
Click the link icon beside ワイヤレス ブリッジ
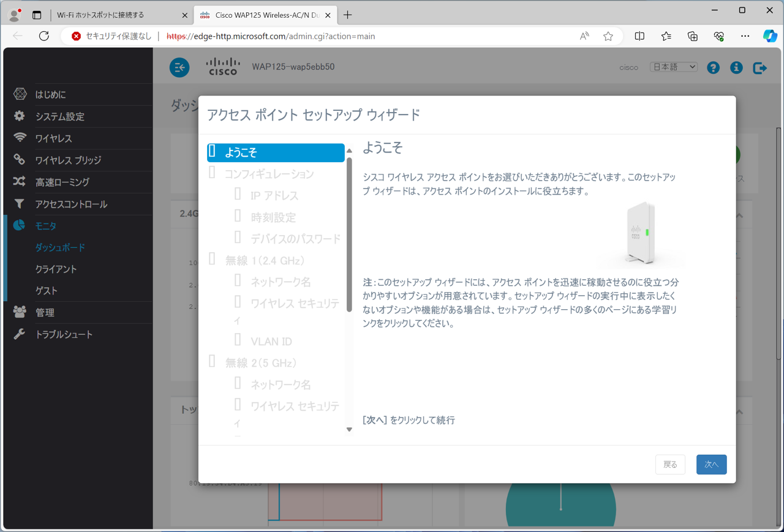tap(20, 160)
